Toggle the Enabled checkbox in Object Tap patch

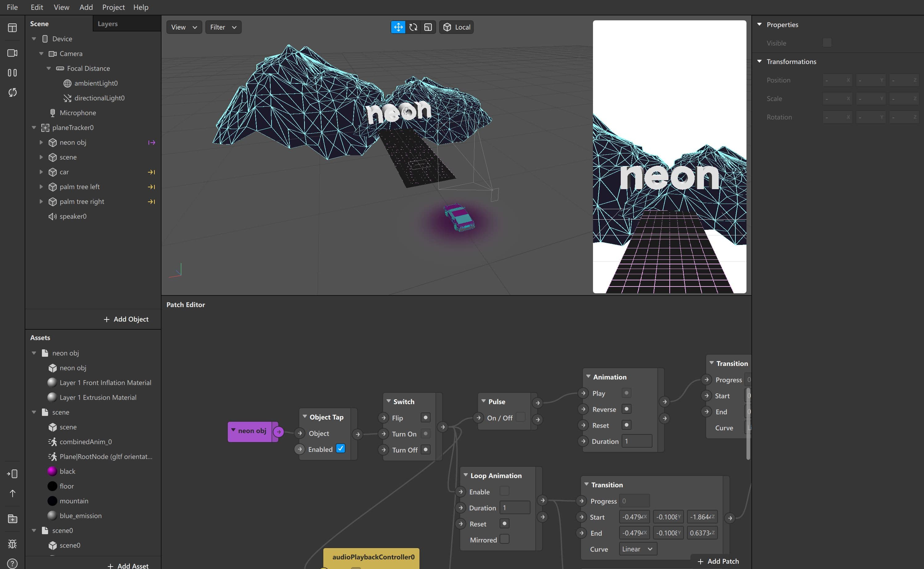(x=342, y=449)
